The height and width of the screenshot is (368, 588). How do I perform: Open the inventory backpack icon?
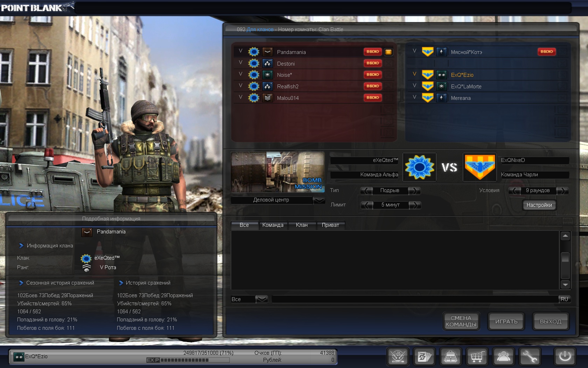click(x=450, y=357)
